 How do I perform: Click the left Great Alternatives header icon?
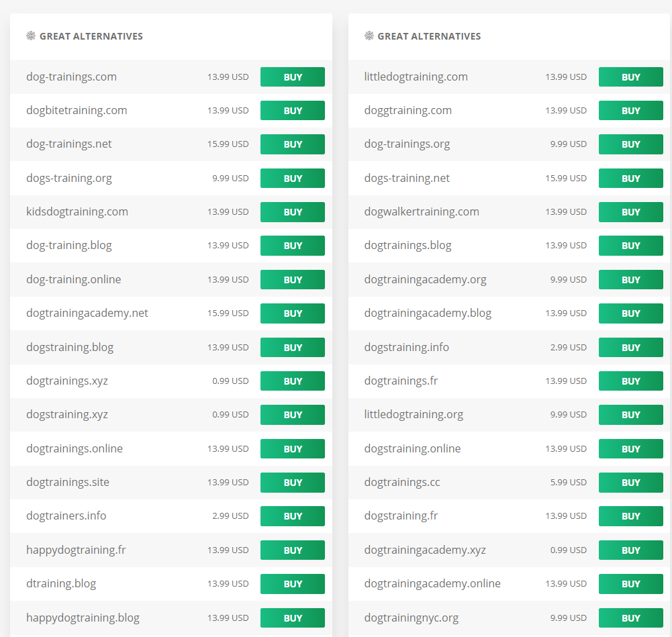coord(31,36)
